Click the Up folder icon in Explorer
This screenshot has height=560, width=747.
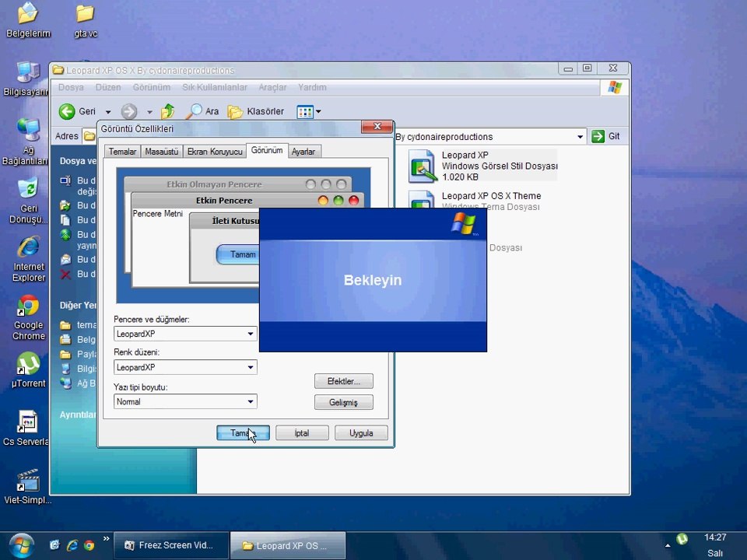pyautogui.click(x=168, y=111)
